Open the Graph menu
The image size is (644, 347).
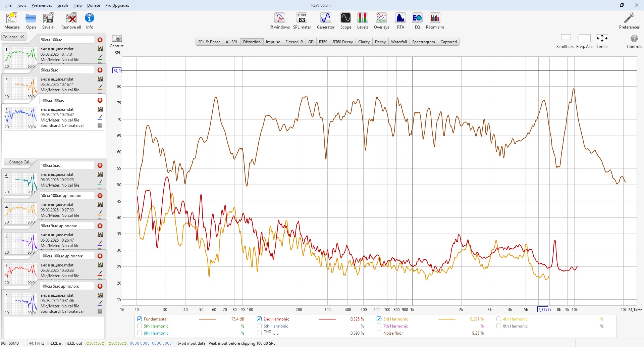(63, 5)
